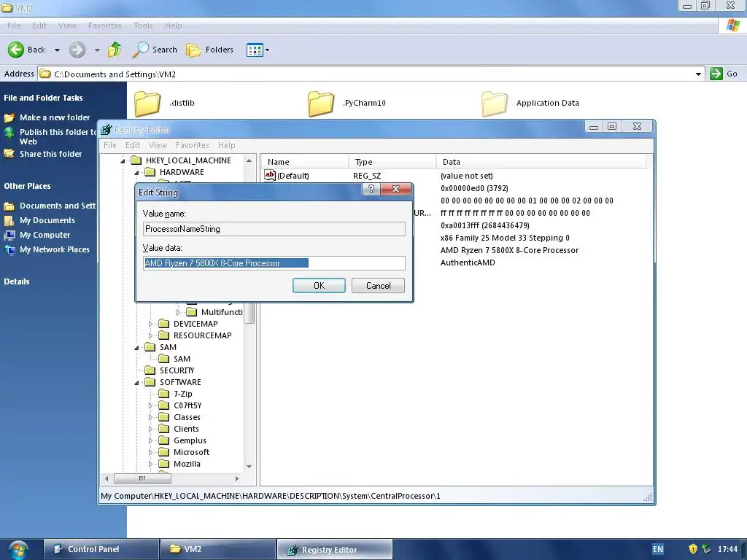747x560 pixels.
Task: Select the (Default) value string icon
Action: point(270,175)
